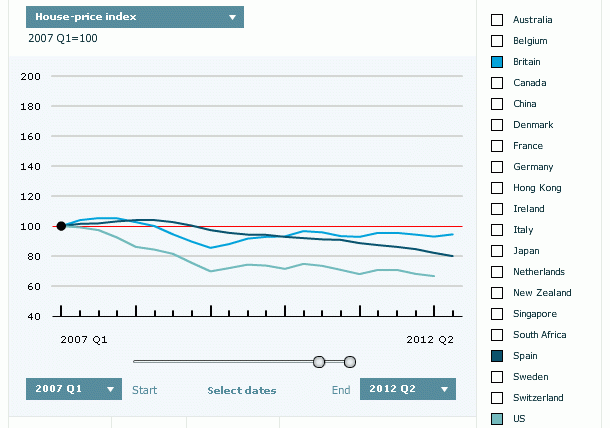The image size is (610, 428).
Task: Click the right date range slider handle
Action: [x=350, y=361]
